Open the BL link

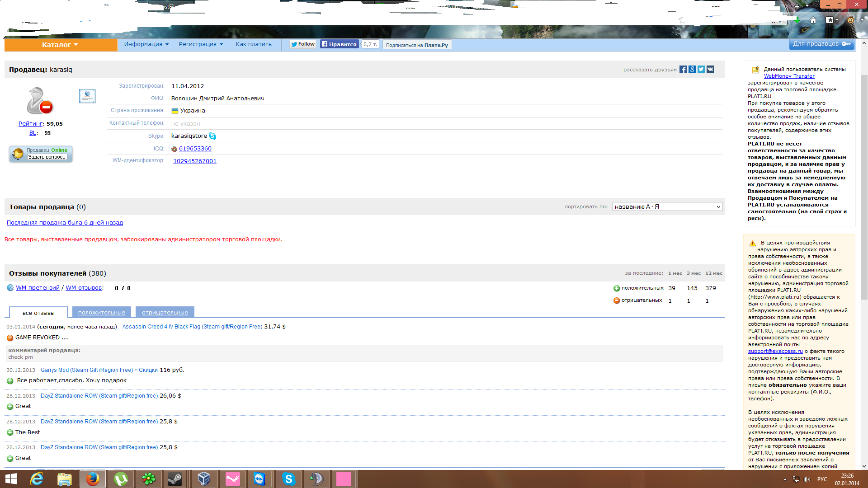(x=33, y=133)
